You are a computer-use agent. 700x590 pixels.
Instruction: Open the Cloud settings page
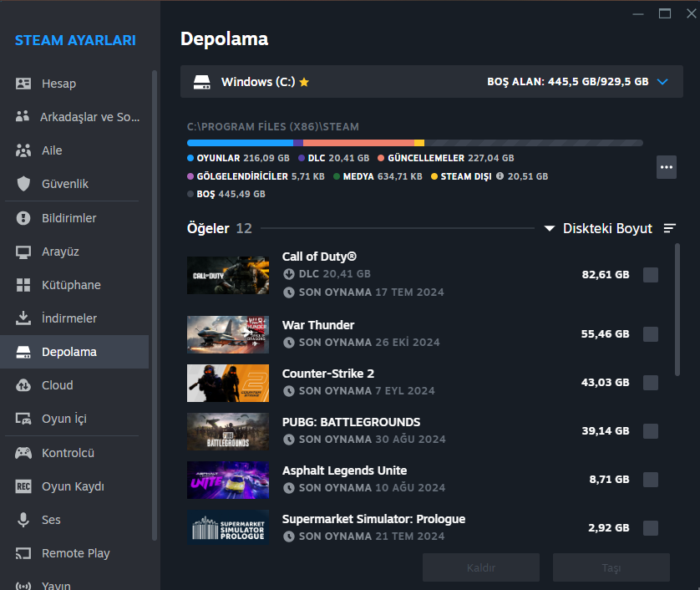point(74,385)
